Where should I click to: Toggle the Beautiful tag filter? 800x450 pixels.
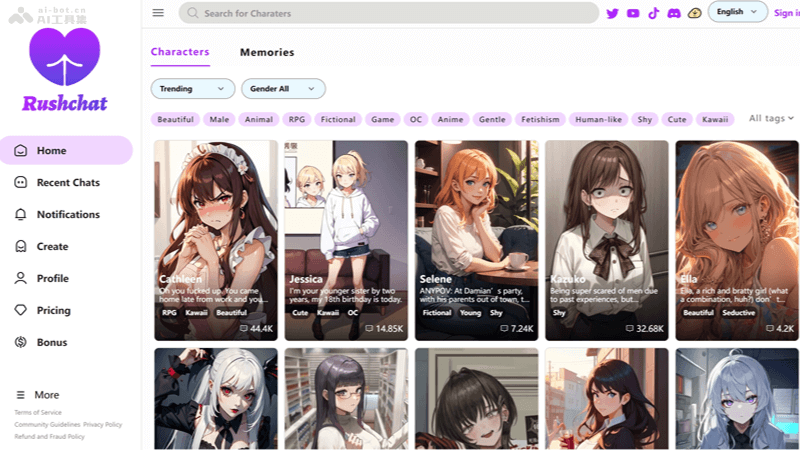pos(175,119)
